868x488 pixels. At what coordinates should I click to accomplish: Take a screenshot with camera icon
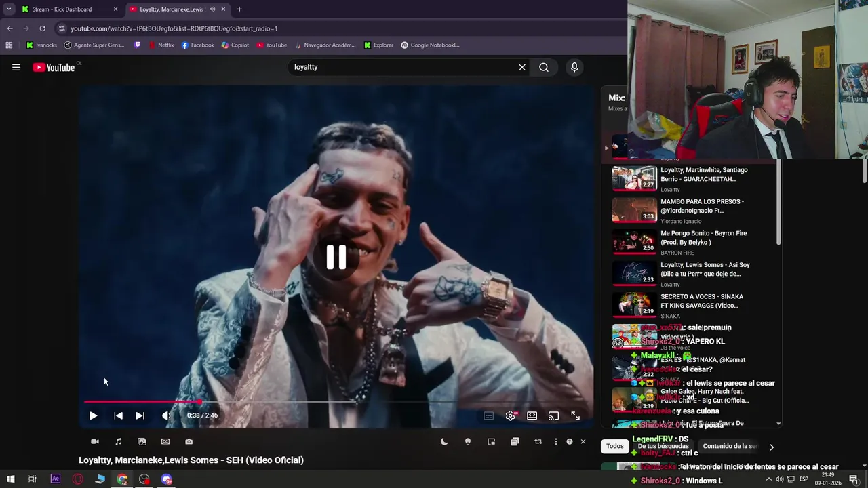pyautogui.click(x=189, y=441)
